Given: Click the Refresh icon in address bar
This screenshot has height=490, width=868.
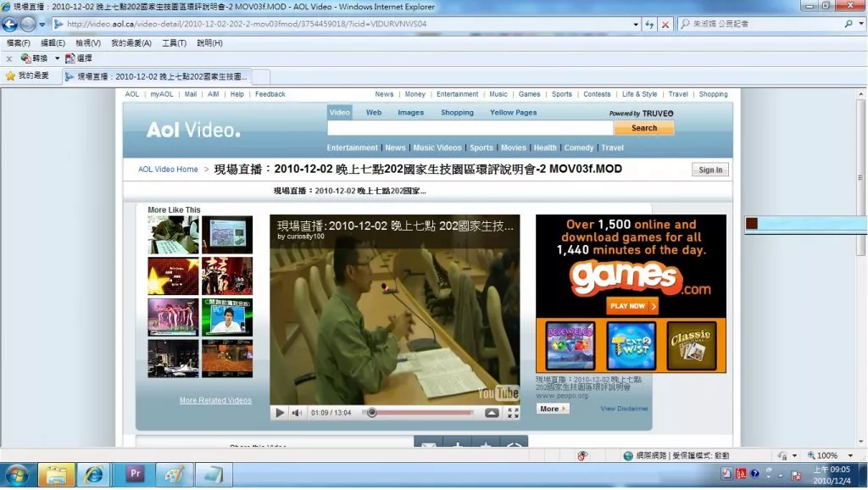Looking at the screenshot, I should coord(649,25).
